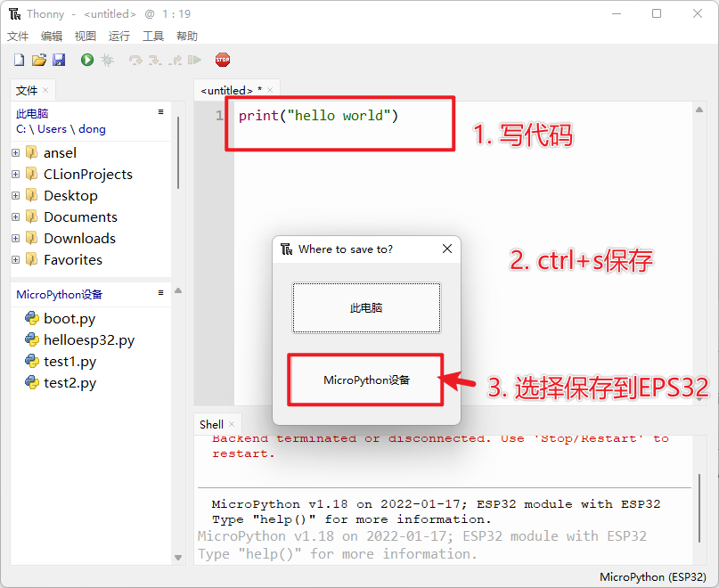719x588 pixels.
Task: Choose 此电脑 as save location
Action: (x=366, y=307)
